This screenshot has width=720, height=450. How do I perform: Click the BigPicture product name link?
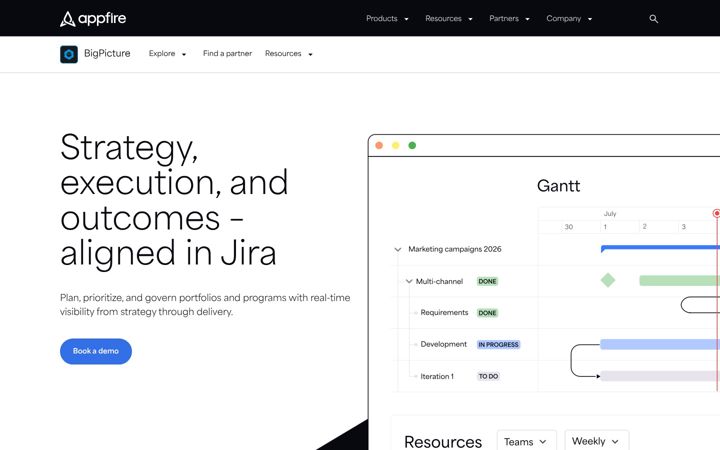107,54
